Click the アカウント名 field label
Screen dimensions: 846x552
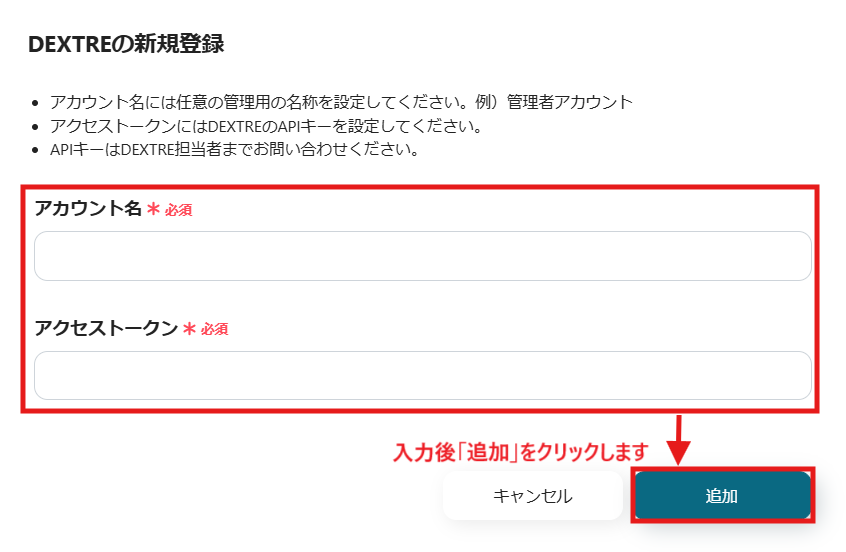coord(88,209)
